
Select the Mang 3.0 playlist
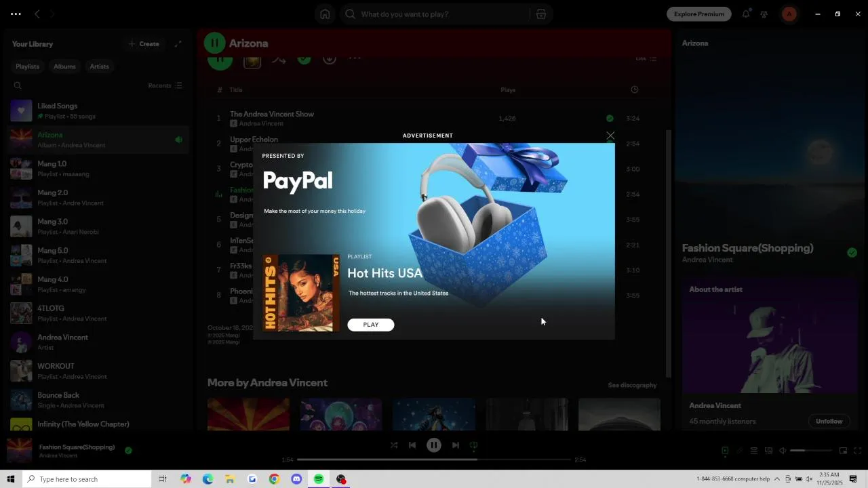coord(97,226)
